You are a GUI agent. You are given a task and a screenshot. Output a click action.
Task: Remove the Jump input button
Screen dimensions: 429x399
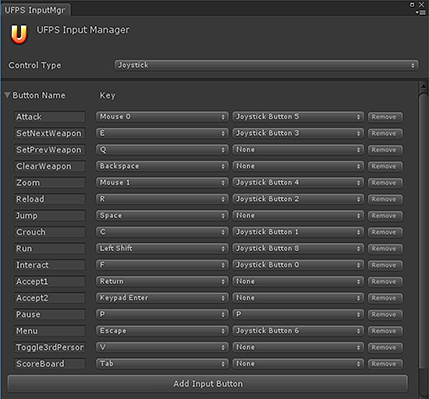coord(385,216)
